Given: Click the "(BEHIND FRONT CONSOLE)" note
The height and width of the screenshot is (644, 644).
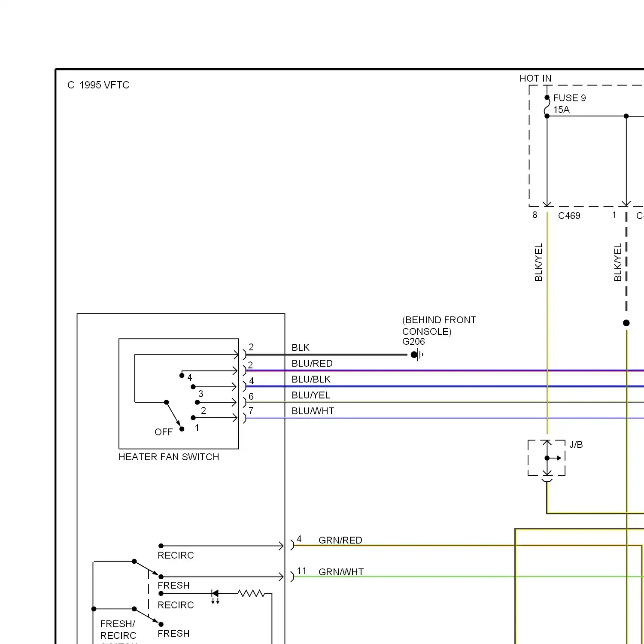Looking at the screenshot, I should (x=439, y=325).
